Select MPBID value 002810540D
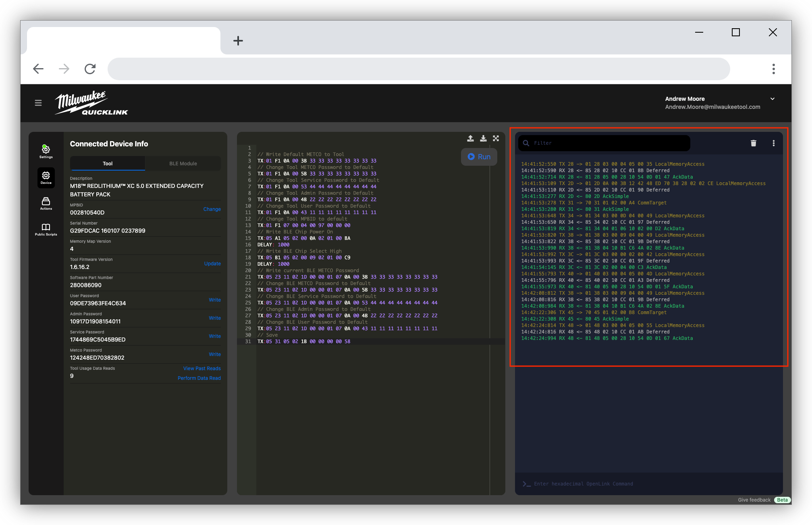The image size is (812, 525). point(87,212)
